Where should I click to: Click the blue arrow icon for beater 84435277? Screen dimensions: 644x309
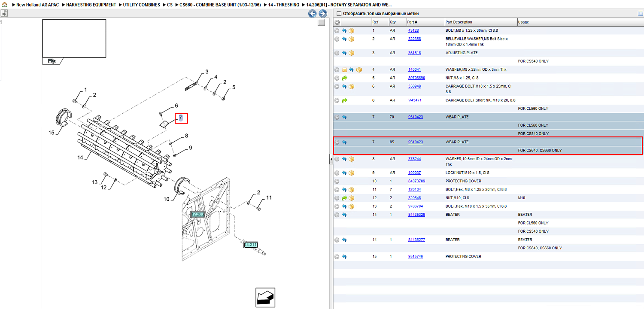pyautogui.click(x=344, y=240)
